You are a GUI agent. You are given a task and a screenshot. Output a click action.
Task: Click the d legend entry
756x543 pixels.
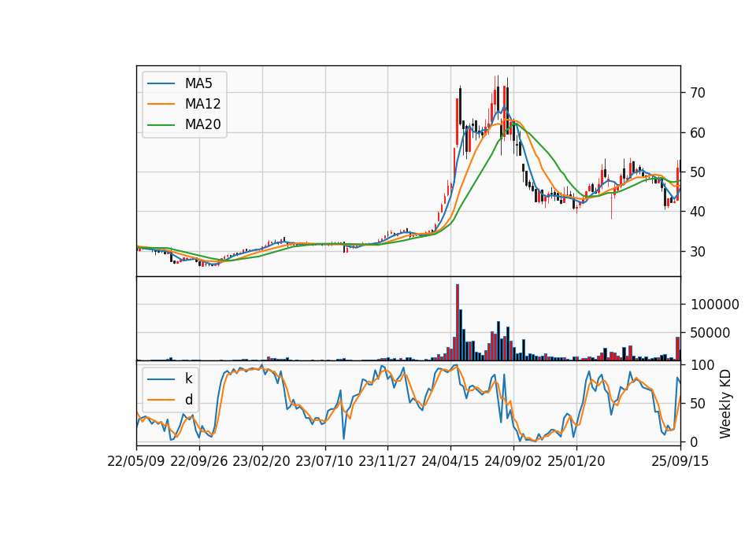[188, 400]
